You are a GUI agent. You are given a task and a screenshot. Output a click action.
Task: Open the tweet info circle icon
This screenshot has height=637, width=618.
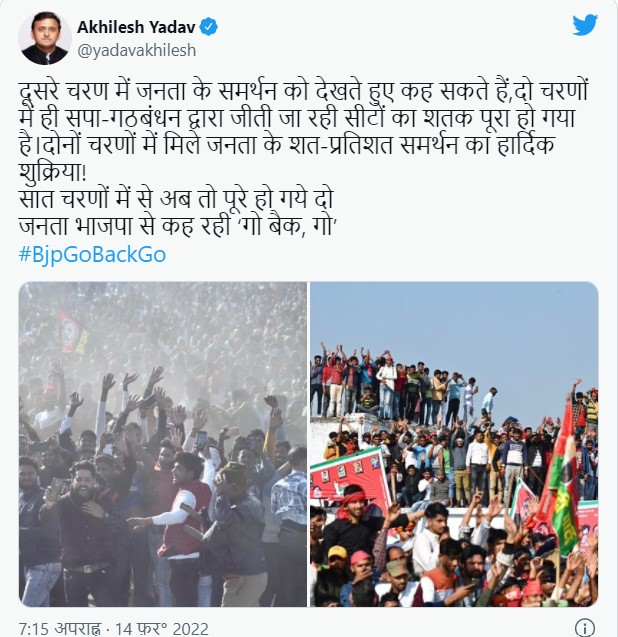(585, 627)
